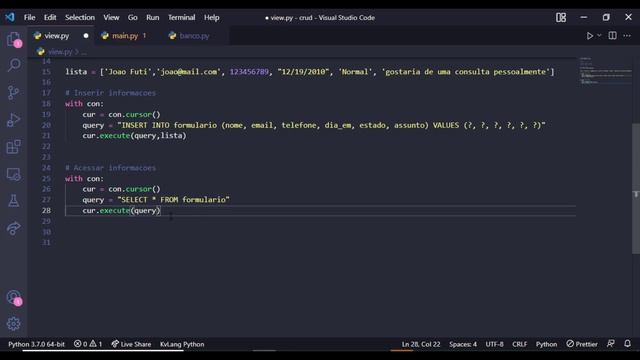Image resolution: width=640 pixels, height=360 pixels.
Task: Expand run options dropdown arrow
Action: [x=599, y=36]
